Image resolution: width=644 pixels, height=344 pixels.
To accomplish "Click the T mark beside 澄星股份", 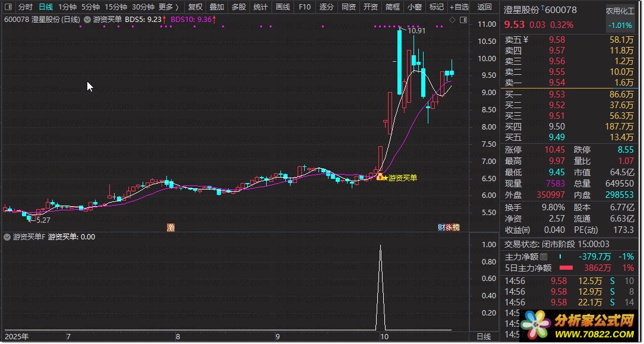I will pyautogui.click(x=543, y=7).
